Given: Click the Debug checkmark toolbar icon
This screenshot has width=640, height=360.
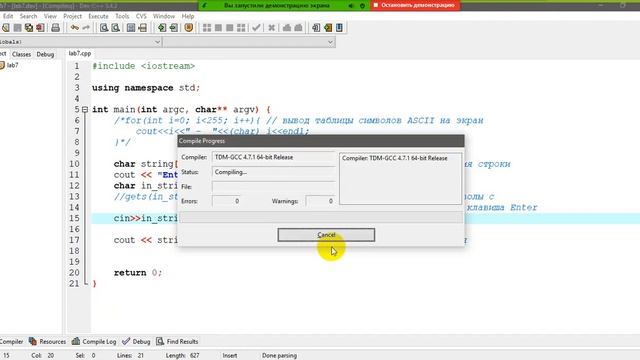Looking at the screenshot, I should point(256,28).
